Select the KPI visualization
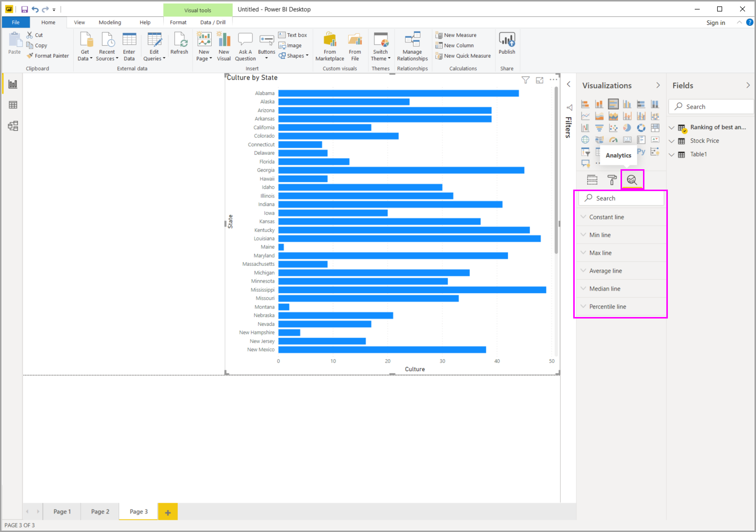Image resolution: width=756 pixels, height=532 pixels. [x=655, y=140]
